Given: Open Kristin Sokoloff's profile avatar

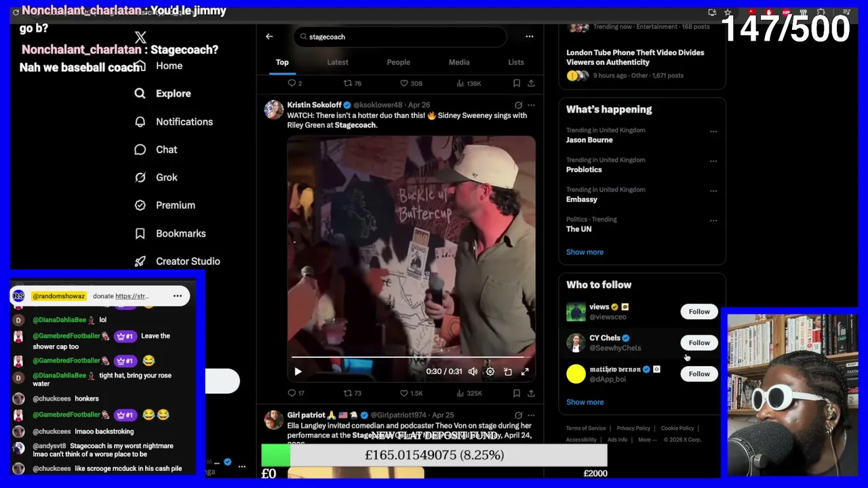Looking at the screenshot, I should click(274, 110).
